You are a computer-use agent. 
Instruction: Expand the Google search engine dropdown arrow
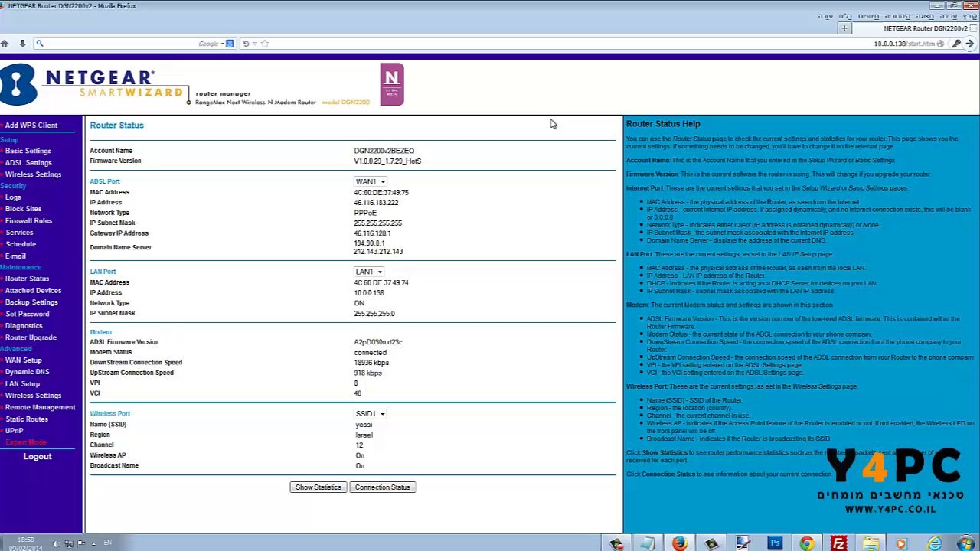point(222,44)
